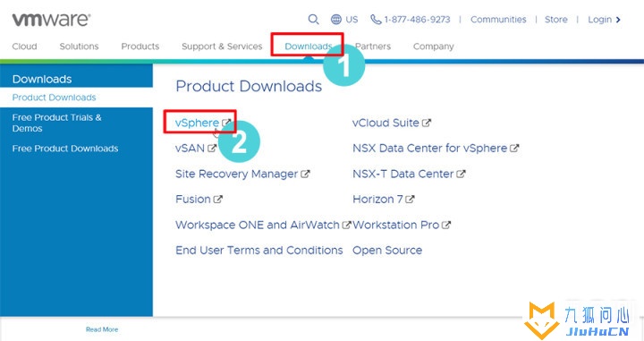Click external link icon beside vSAN
Viewport: 644px width, 341px height.
(x=211, y=149)
